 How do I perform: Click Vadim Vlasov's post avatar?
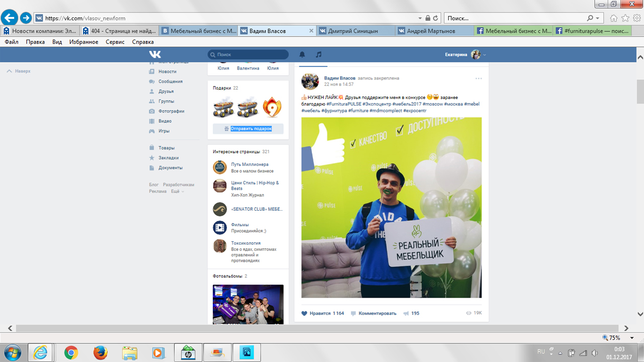pyautogui.click(x=310, y=81)
